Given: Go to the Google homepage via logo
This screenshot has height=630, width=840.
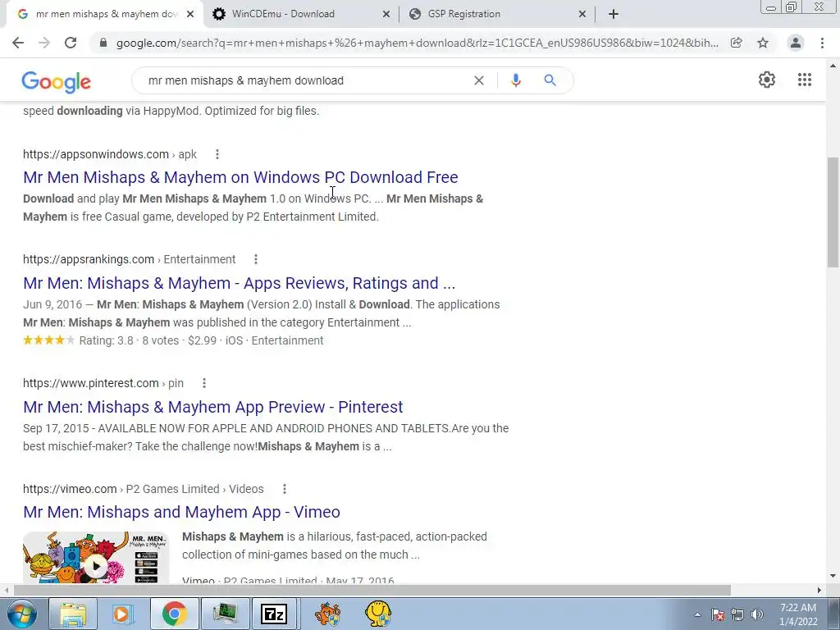Looking at the screenshot, I should (x=57, y=81).
